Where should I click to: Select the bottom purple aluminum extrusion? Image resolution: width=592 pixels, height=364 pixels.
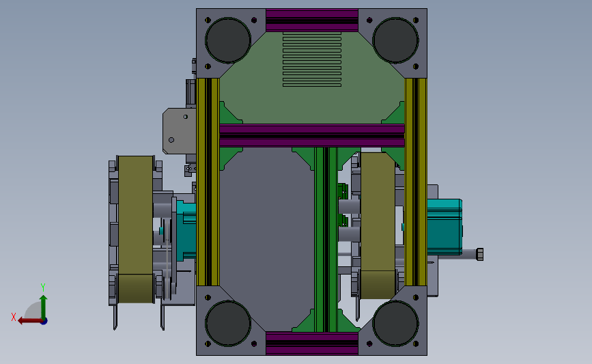[x=312, y=344]
